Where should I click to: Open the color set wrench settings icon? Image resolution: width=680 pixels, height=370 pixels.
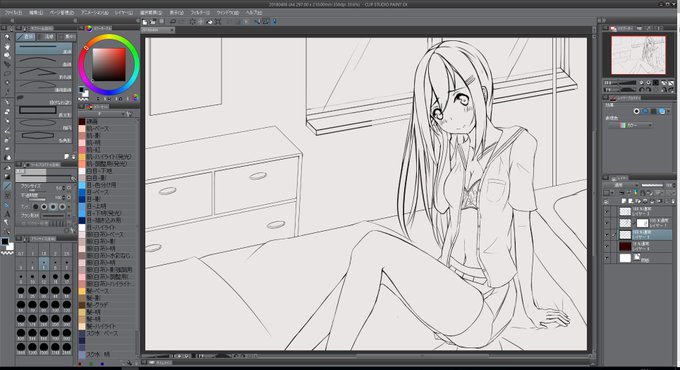[129, 114]
